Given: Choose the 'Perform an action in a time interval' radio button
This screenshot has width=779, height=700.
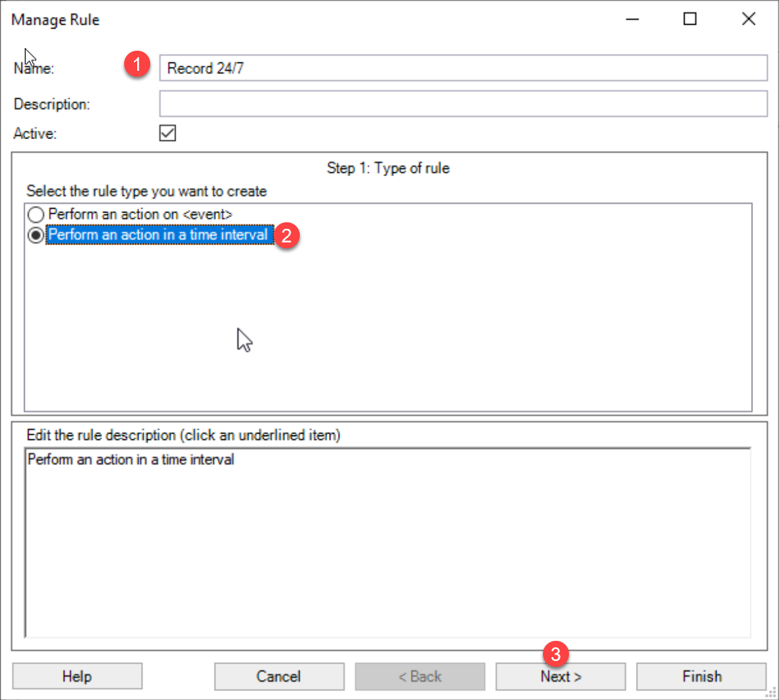Looking at the screenshot, I should (x=36, y=235).
